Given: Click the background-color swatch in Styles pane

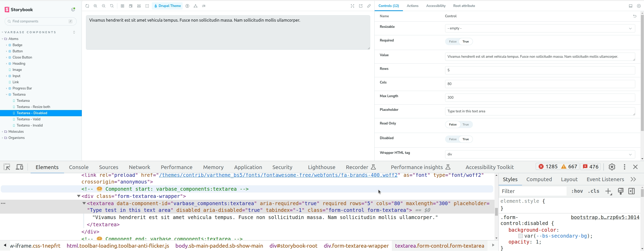Looking at the screenshot, I should tap(521, 236).
